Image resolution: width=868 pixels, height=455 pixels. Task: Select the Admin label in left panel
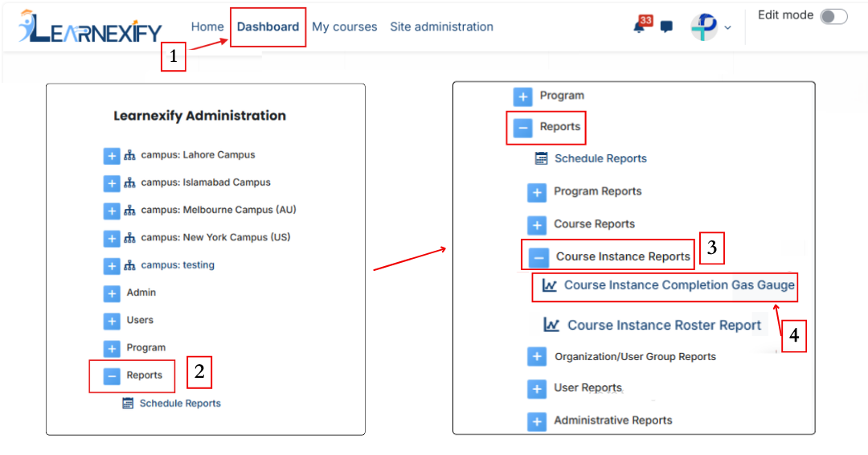point(141,293)
